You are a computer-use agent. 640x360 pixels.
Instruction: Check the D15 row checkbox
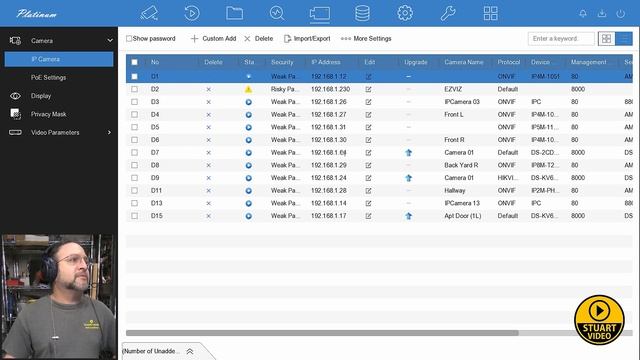click(134, 216)
